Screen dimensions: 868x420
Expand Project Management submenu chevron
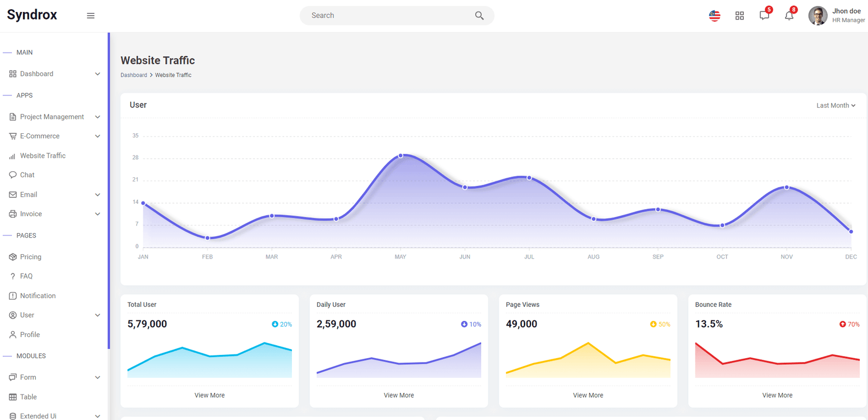pyautogui.click(x=98, y=117)
